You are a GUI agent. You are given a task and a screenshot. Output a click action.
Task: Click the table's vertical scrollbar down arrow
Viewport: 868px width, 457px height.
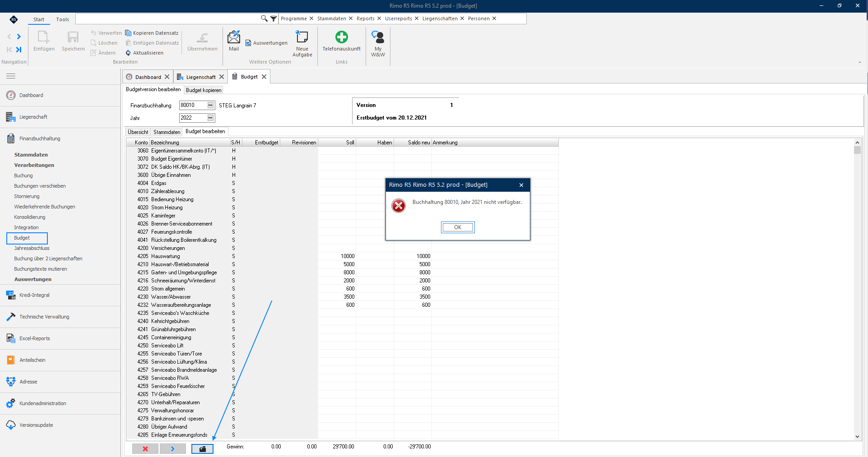[x=858, y=436]
